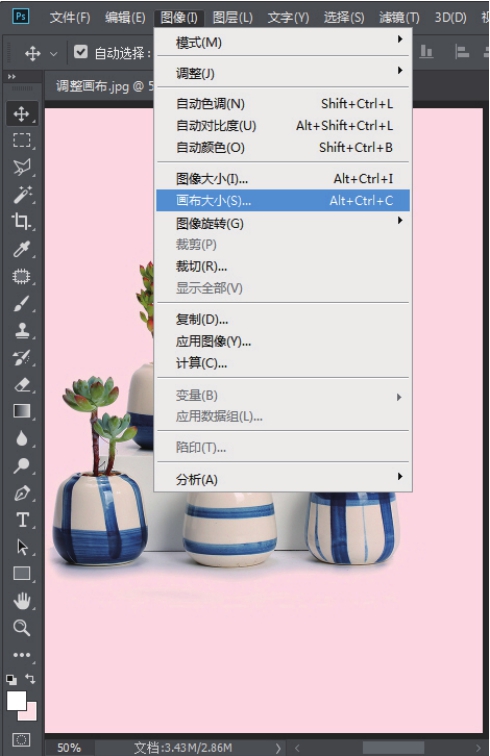Image resolution: width=490 pixels, height=756 pixels.
Task: Select the Eraser tool
Action: [22, 385]
